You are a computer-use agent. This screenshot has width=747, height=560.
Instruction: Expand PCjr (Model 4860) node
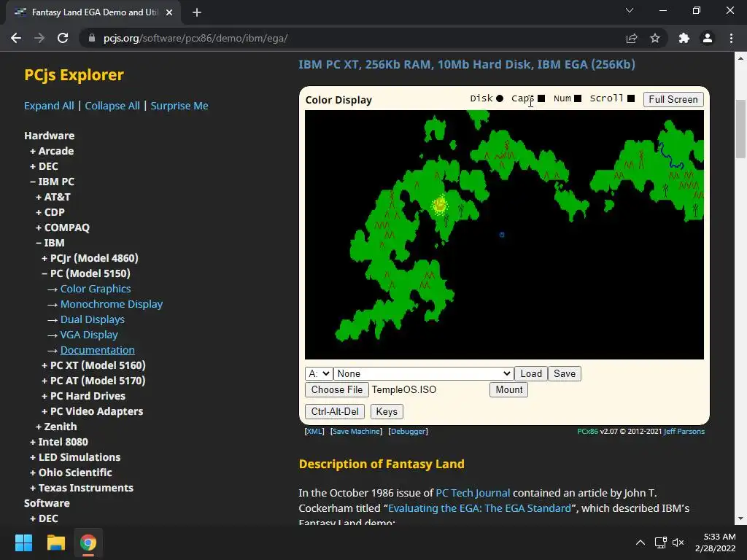(x=90, y=258)
